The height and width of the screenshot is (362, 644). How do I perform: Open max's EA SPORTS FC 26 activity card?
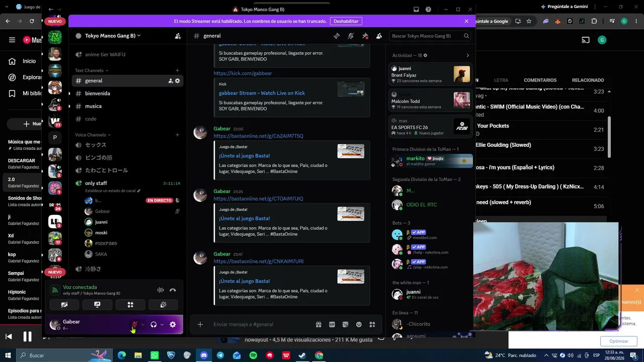tap(430, 127)
